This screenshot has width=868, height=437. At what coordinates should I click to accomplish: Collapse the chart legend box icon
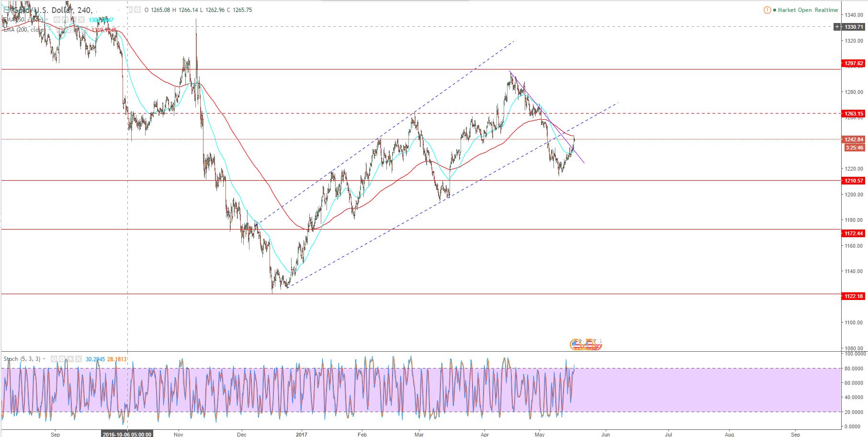point(6,10)
